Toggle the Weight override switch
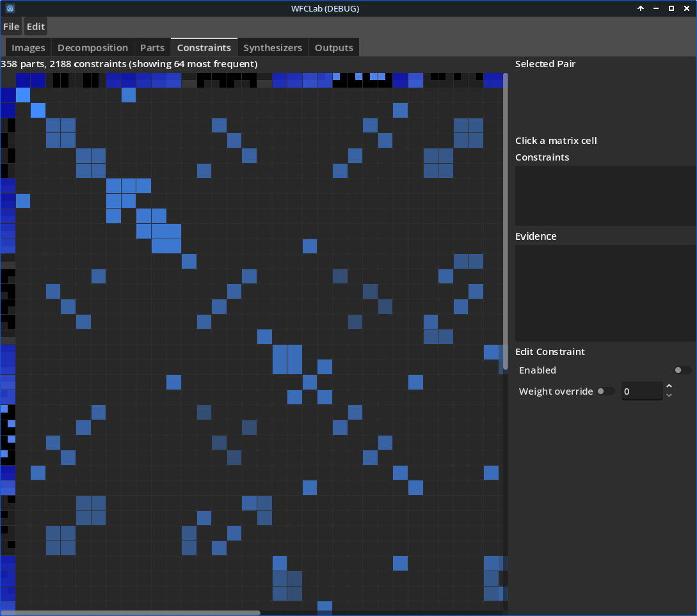The width and height of the screenshot is (697, 616). 605,391
